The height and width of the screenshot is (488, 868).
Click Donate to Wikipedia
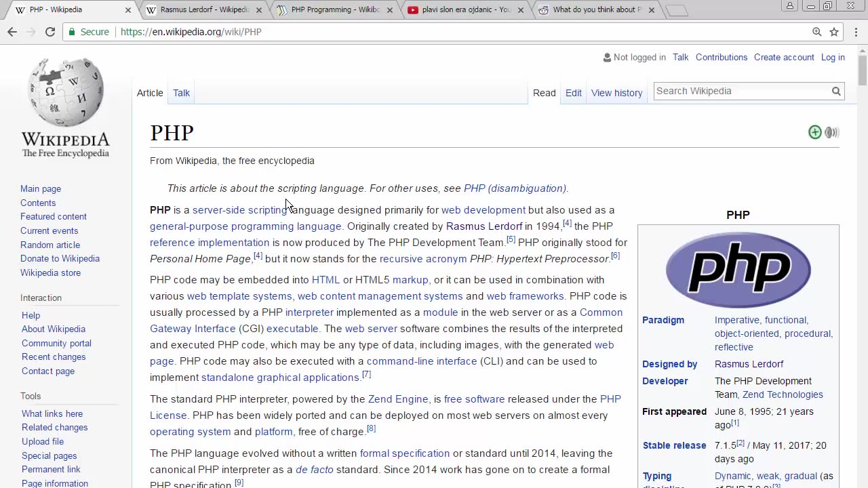[x=60, y=259]
